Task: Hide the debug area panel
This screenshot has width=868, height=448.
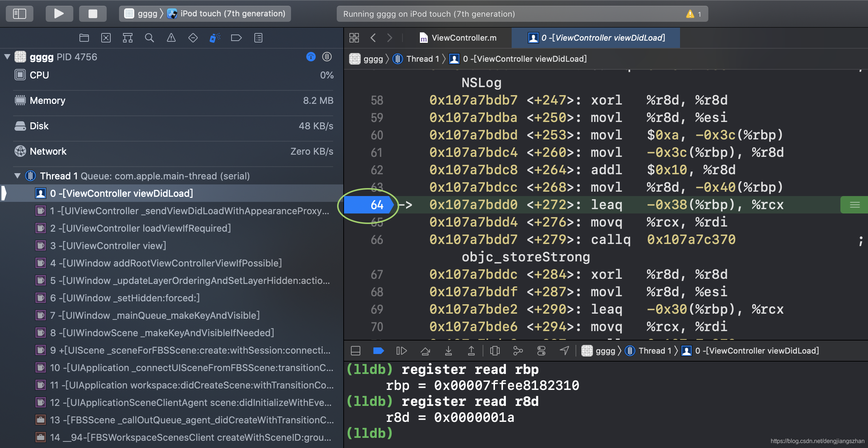Action: tap(356, 351)
